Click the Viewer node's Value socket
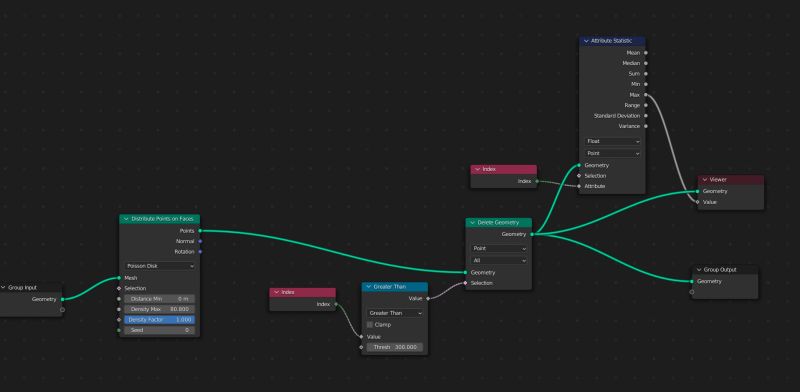This screenshot has width=800, height=392. pos(698,202)
